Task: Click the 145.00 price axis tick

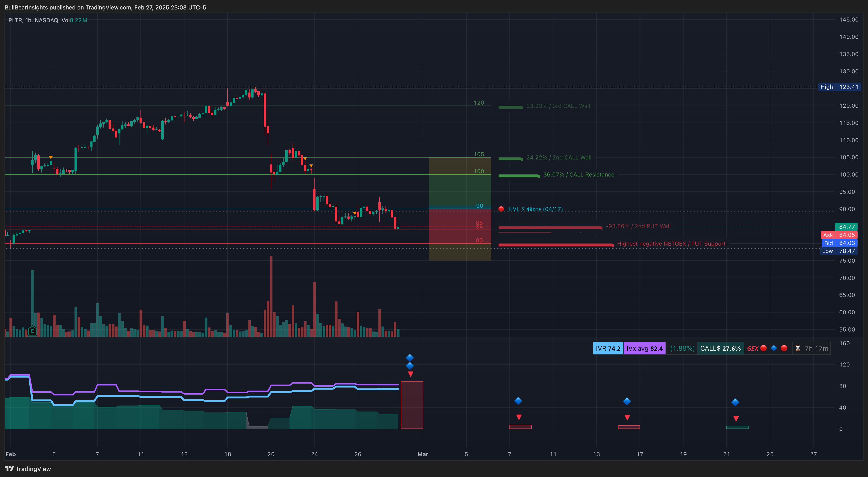Action: (849, 20)
